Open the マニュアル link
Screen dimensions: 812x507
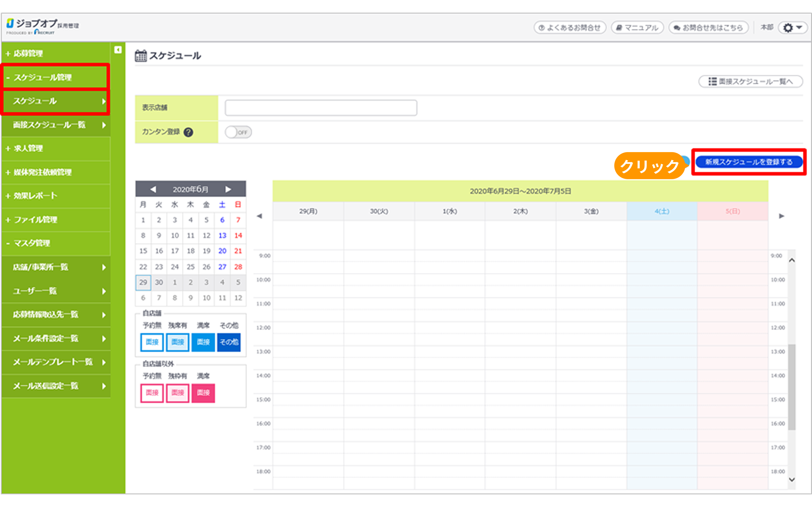(x=637, y=28)
